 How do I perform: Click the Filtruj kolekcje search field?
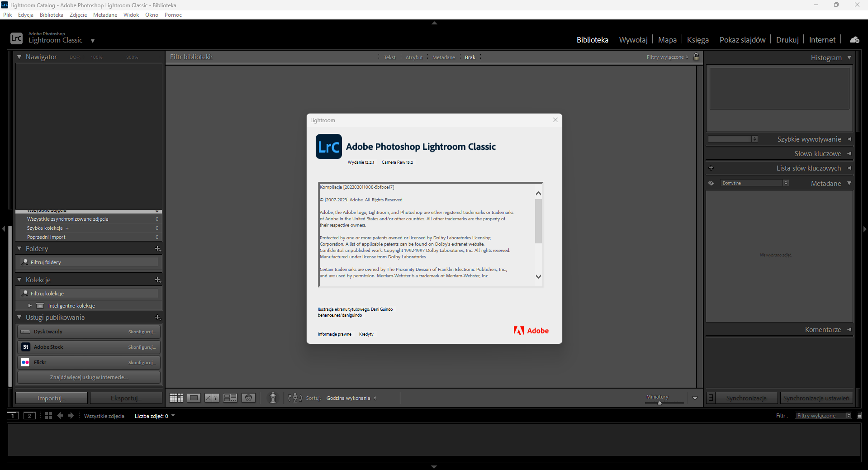[90, 293]
